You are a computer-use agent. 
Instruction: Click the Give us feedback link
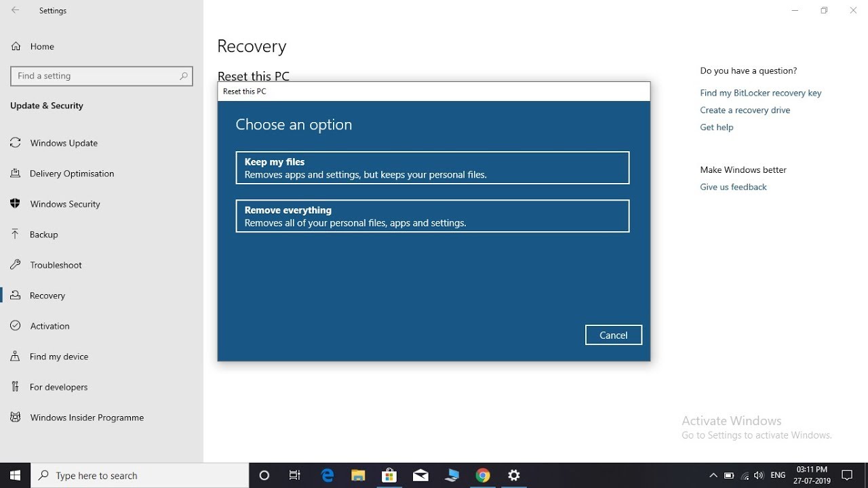click(733, 187)
